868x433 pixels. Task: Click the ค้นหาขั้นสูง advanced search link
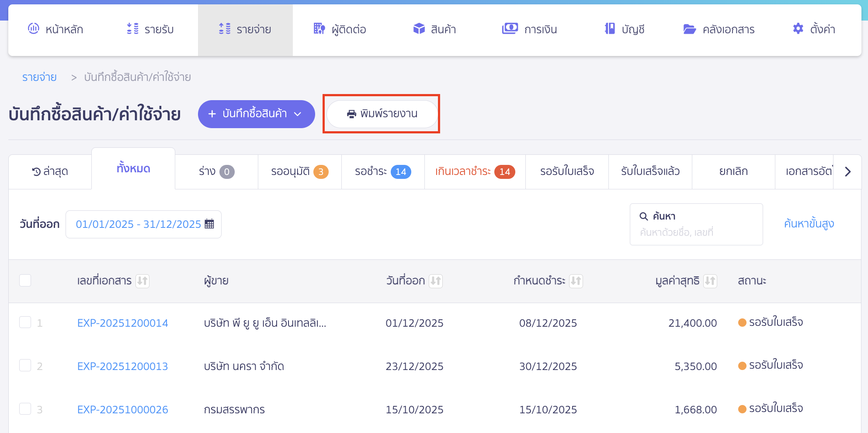point(809,223)
